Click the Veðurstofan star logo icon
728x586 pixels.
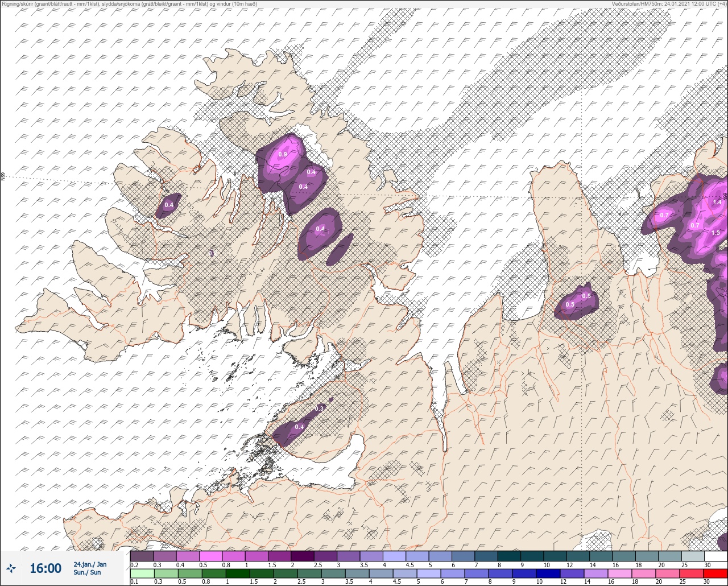11,568
